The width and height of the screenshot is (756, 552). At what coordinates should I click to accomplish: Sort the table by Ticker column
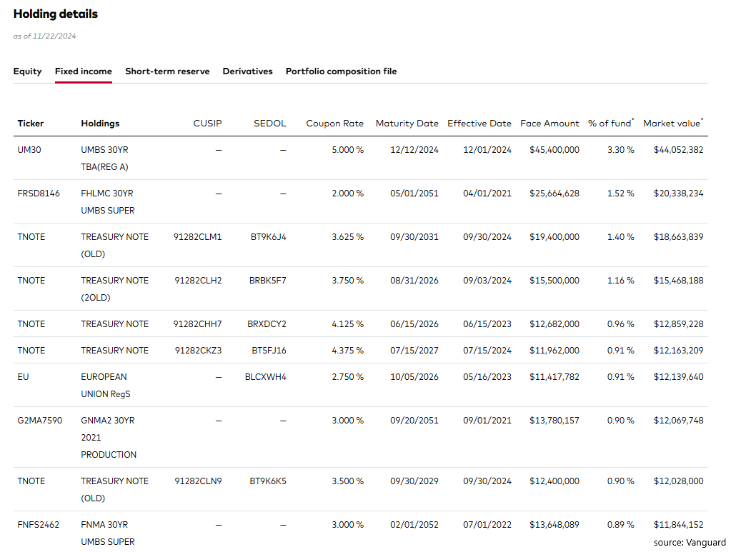[31, 123]
